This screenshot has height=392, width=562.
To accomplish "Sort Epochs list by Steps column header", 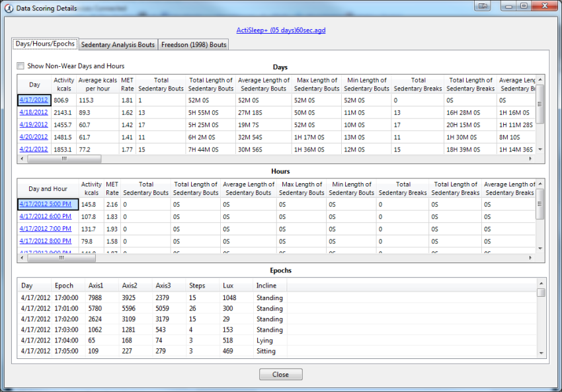I will [198, 286].
